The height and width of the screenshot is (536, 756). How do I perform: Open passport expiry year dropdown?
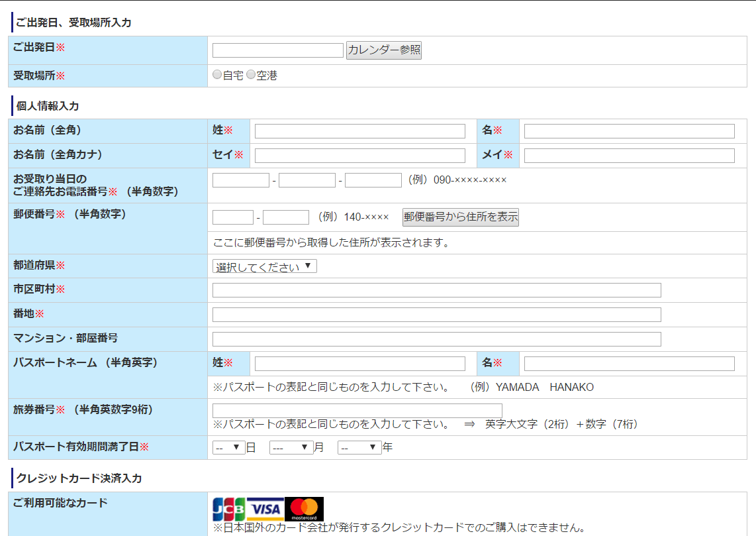[x=359, y=448]
